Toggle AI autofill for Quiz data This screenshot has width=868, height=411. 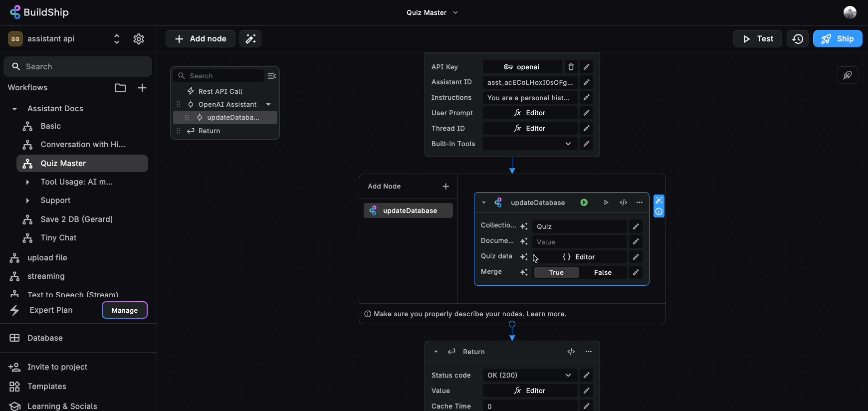524,257
